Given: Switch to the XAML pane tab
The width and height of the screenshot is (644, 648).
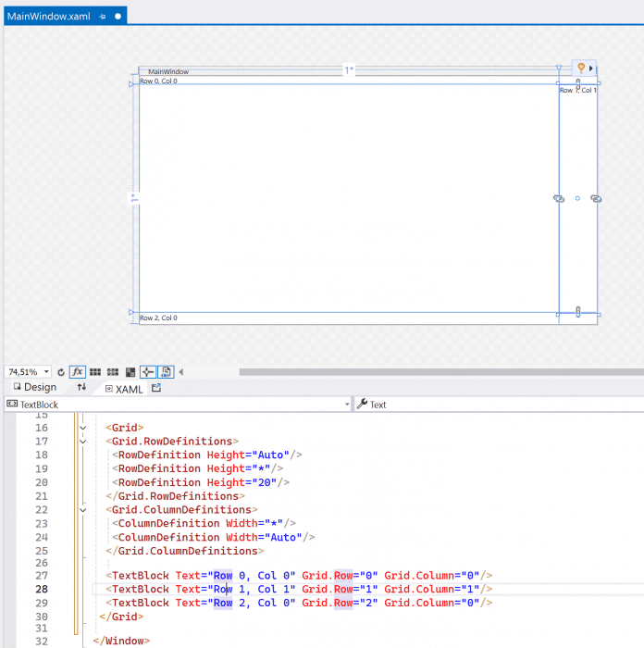Looking at the screenshot, I should (x=124, y=390).
